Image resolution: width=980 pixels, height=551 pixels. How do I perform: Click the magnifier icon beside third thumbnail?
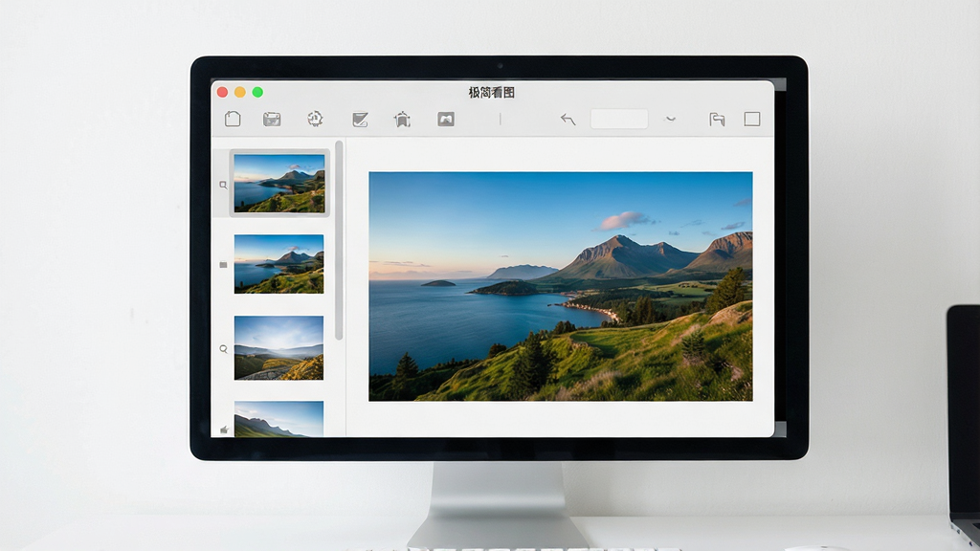tap(223, 349)
